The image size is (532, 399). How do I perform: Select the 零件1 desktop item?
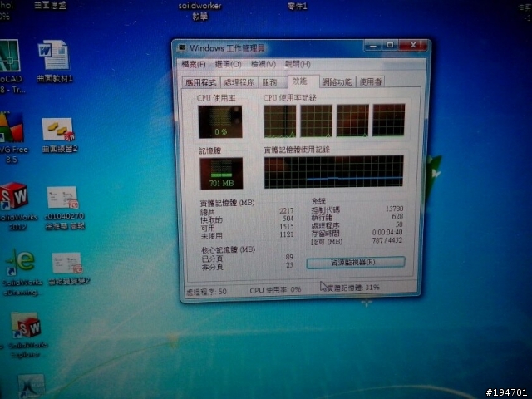click(x=298, y=6)
